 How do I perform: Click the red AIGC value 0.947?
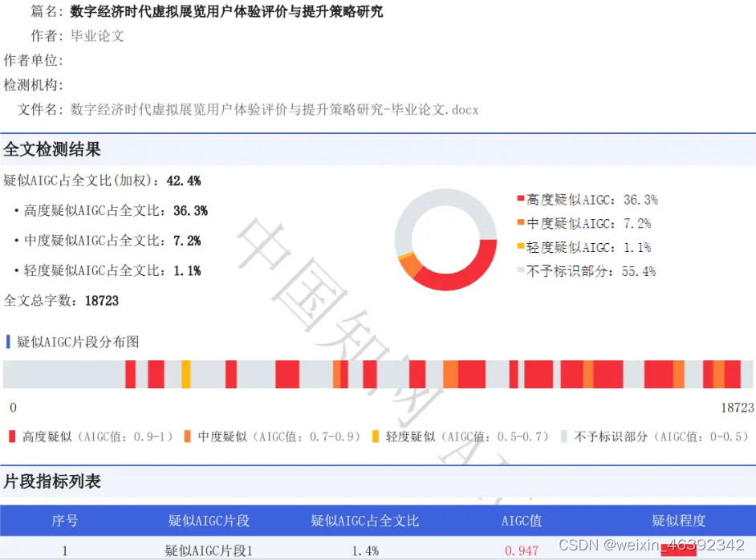522,550
